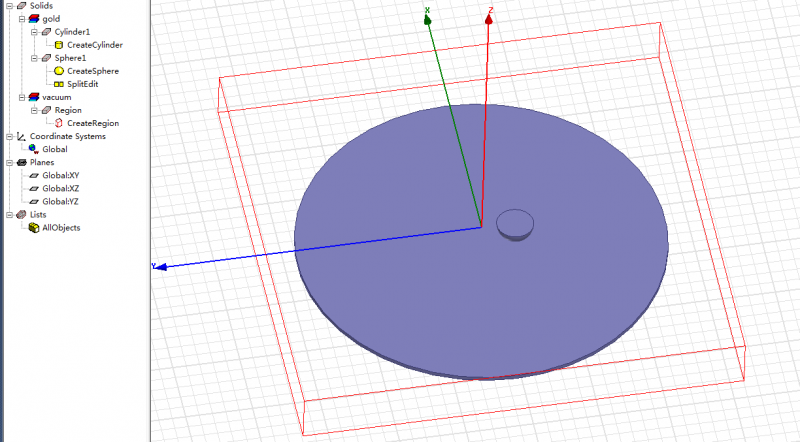Click the gold material icon
This screenshot has width=800, height=442.
point(34,19)
